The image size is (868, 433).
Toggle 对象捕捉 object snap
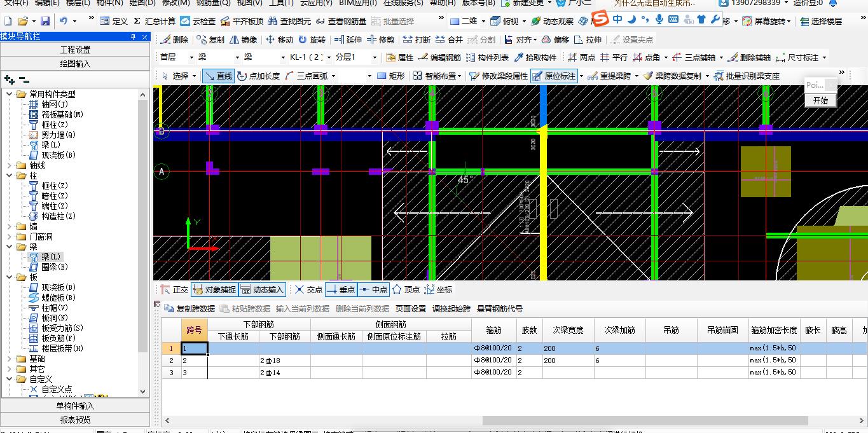click(214, 289)
